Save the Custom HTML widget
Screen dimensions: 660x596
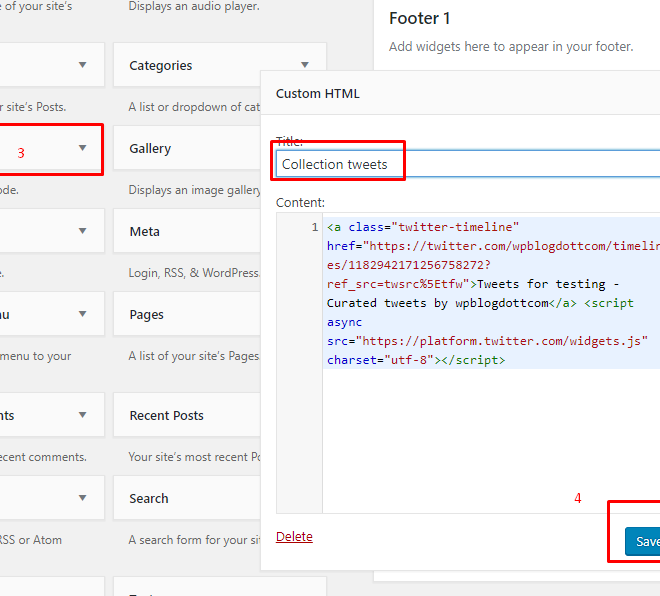(643, 541)
